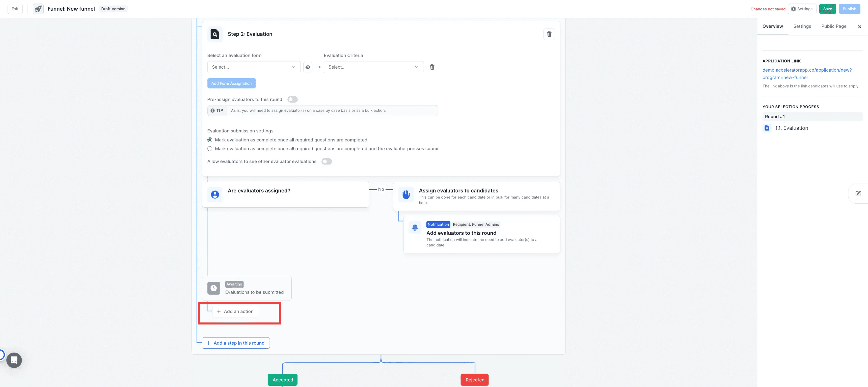Close the overview side panel
This screenshot has width=868, height=387.
[x=860, y=27]
